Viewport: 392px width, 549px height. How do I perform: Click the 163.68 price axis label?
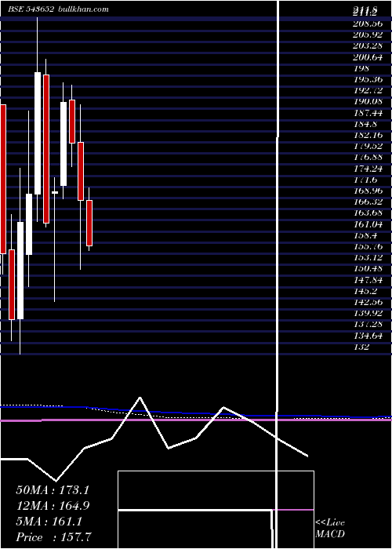point(368,213)
